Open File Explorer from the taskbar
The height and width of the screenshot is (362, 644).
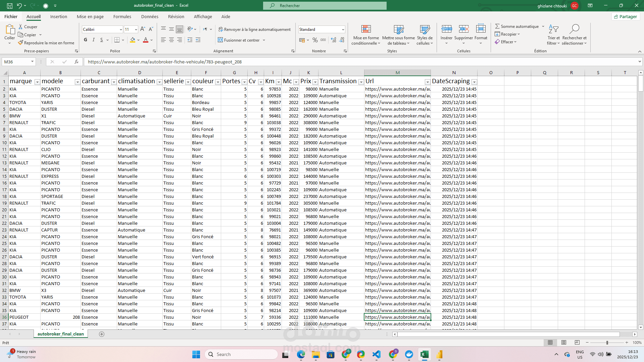(315, 354)
